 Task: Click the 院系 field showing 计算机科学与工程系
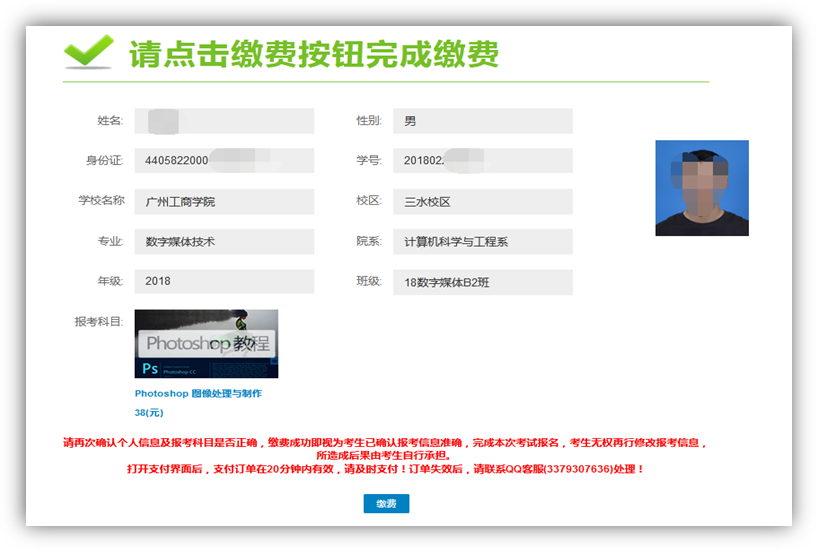[x=482, y=242]
